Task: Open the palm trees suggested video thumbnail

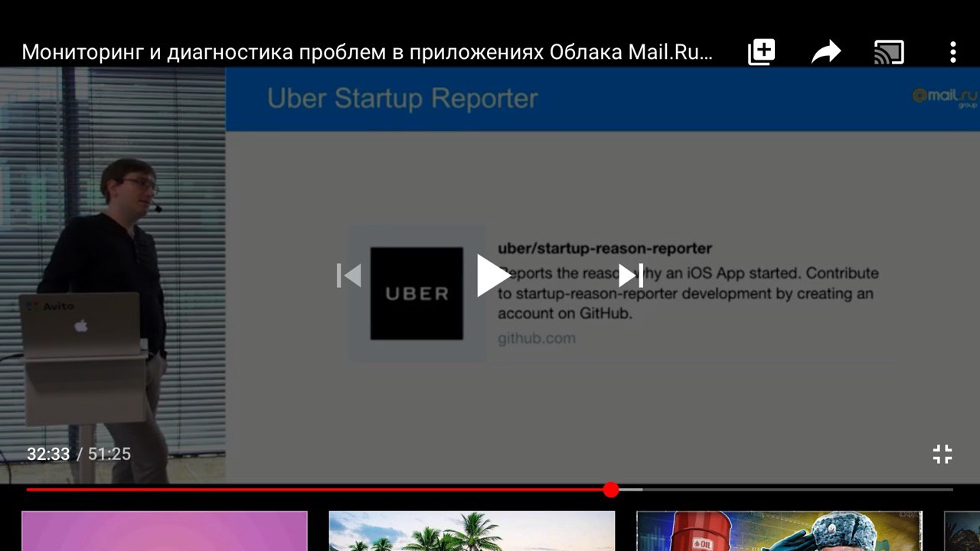Action: [x=472, y=531]
